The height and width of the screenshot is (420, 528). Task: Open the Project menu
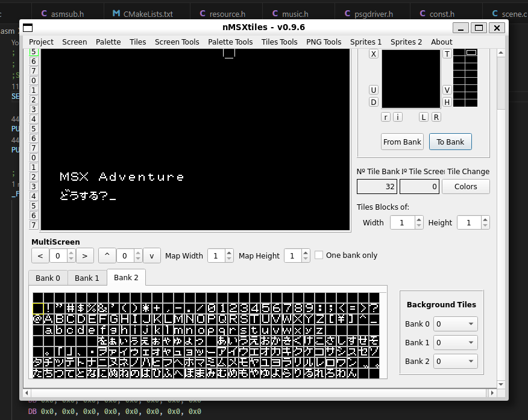[41, 42]
